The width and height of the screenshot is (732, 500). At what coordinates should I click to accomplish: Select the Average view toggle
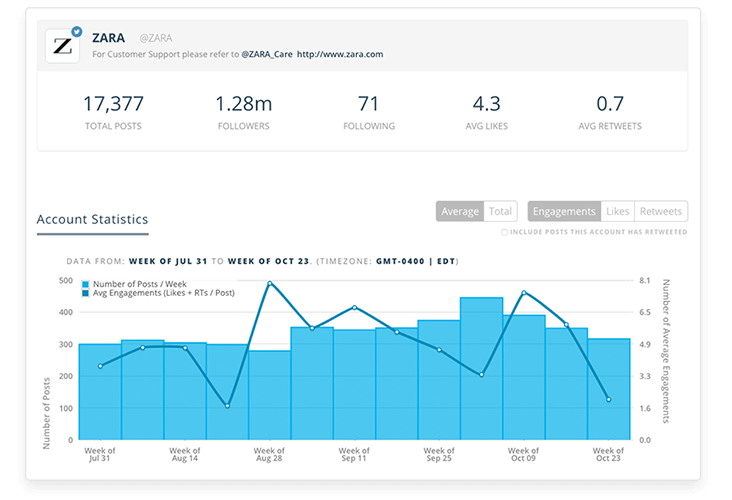(x=460, y=211)
